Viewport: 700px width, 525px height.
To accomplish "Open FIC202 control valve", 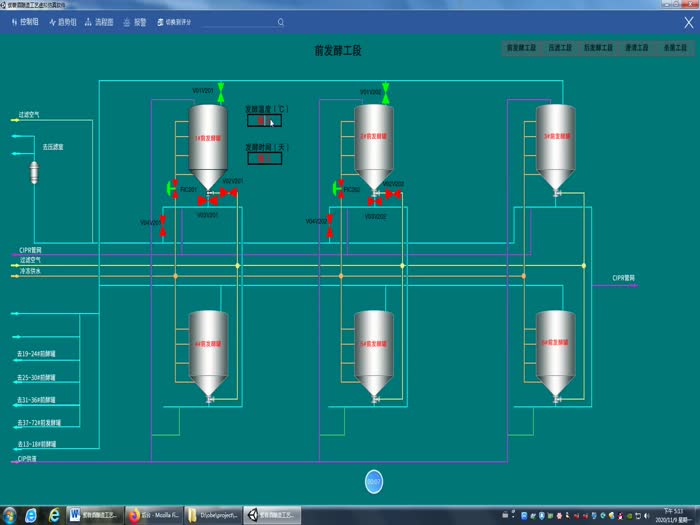I will (337, 189).
